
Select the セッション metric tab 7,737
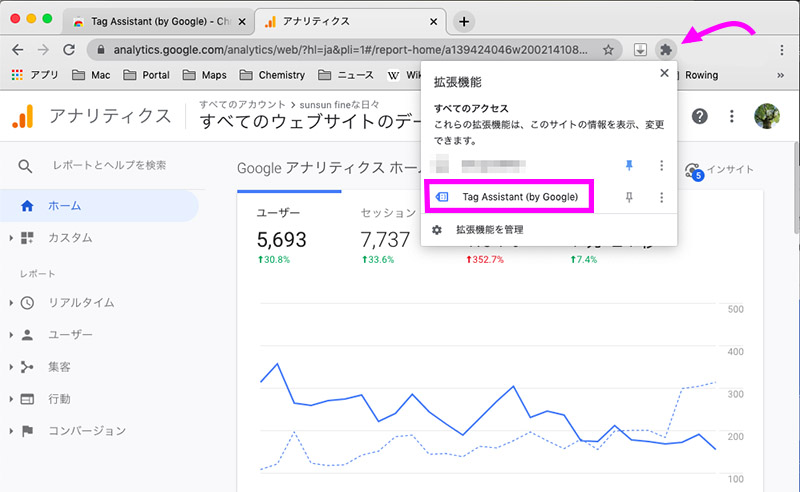[x=385, y=235]
